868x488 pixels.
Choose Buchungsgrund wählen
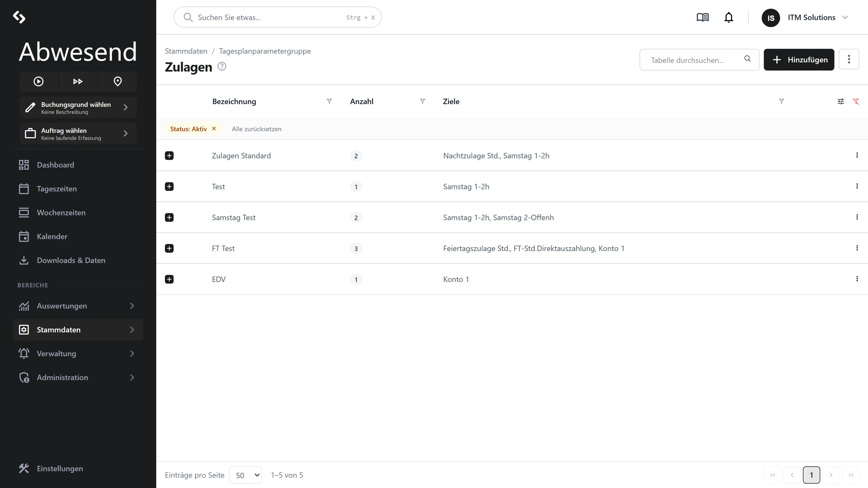(x=78, y=107)
